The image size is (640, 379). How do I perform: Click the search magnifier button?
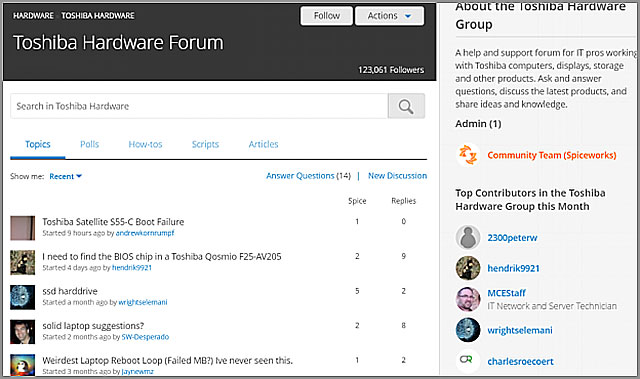(x=406, y=106)
